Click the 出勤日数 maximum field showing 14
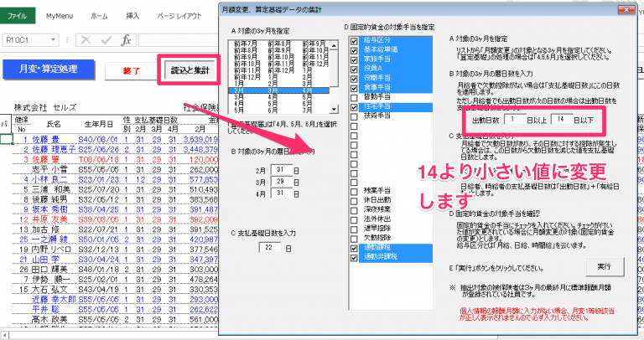This screenshot has width=644, height=340. pyautogui.click(x=561, y=120)
